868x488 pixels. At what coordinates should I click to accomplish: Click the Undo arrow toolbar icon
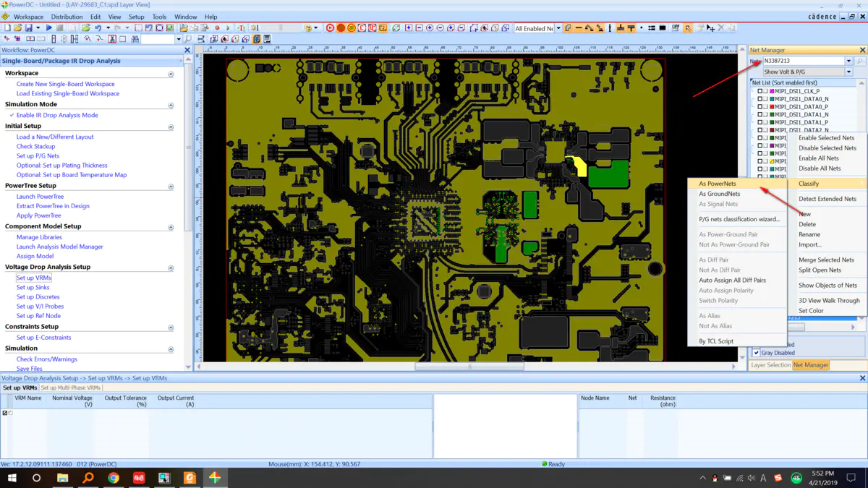point(98,27)
